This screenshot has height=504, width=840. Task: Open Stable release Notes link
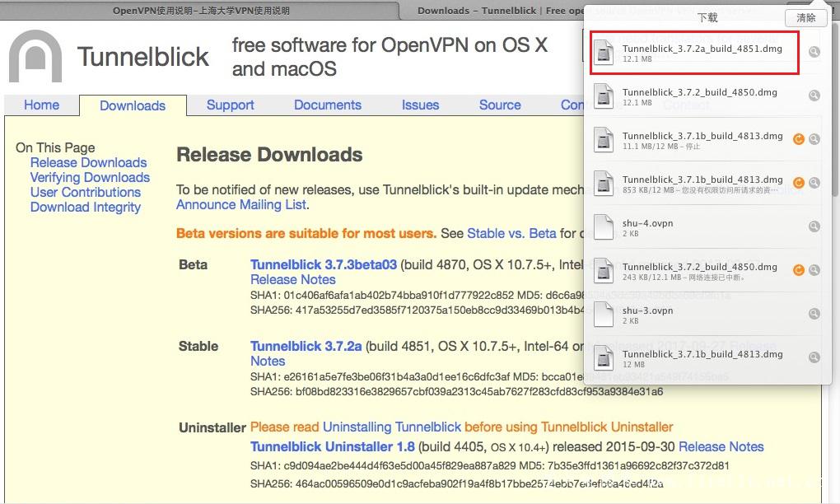268,361
